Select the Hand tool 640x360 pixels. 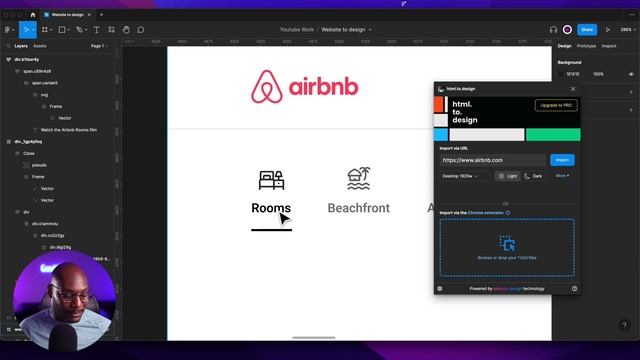126,30
